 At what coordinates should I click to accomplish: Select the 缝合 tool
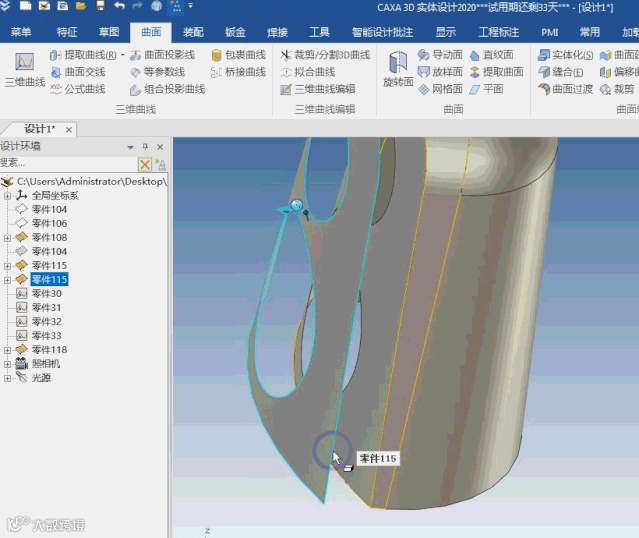click(x=560, y=72)
